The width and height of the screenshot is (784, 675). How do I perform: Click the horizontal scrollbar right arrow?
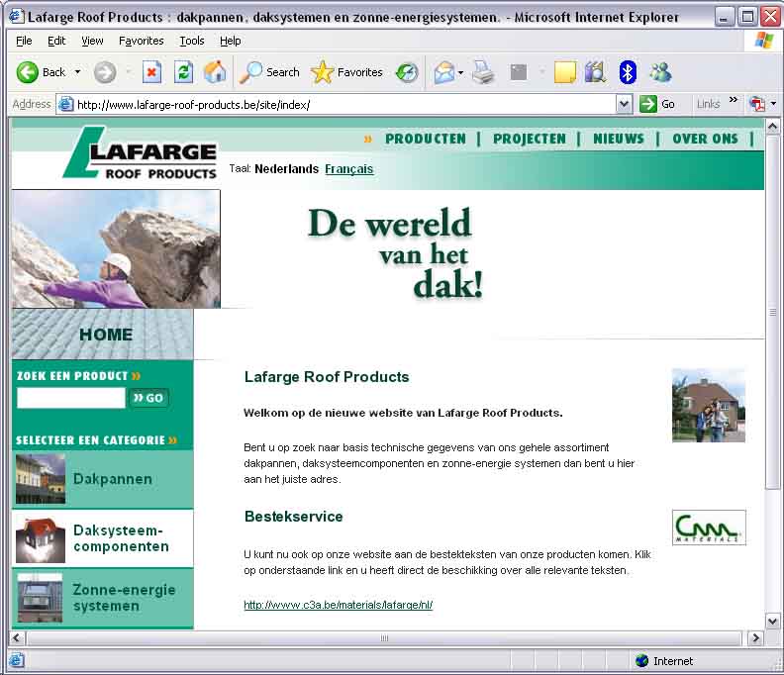(x=755, y=638)
